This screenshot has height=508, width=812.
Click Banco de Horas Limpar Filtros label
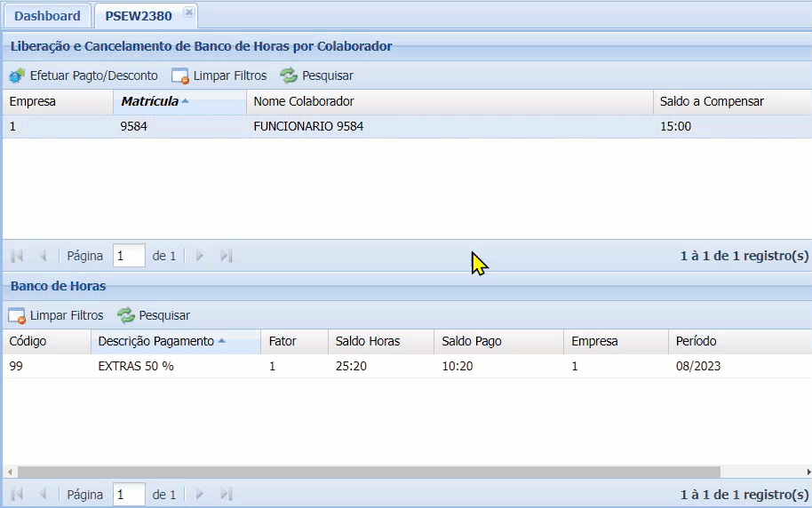67,315
